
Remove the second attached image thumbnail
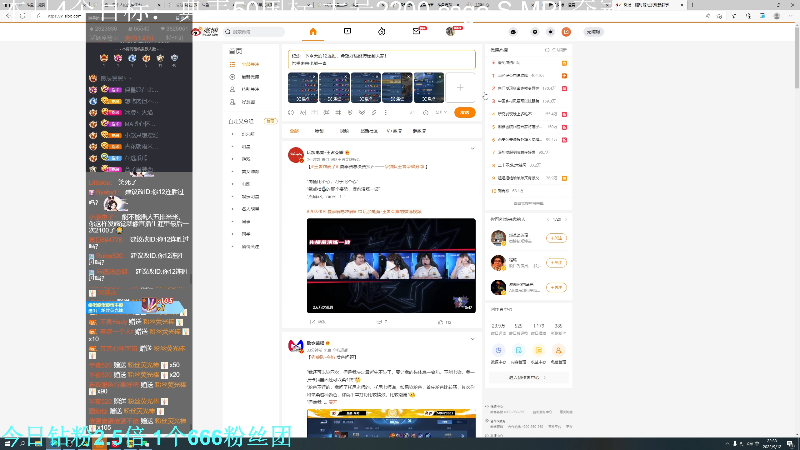[x=346, y=77]
